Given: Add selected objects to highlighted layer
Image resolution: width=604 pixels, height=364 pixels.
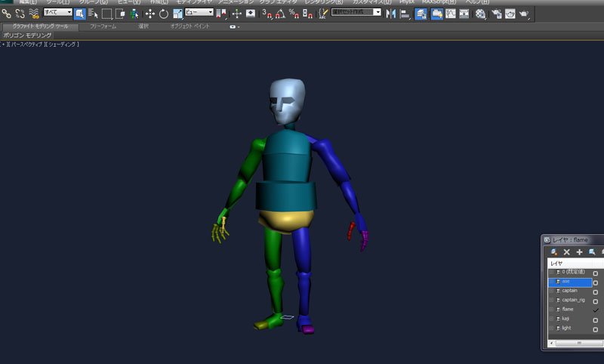Looking at the screenshot, I should tap(579, 252).
